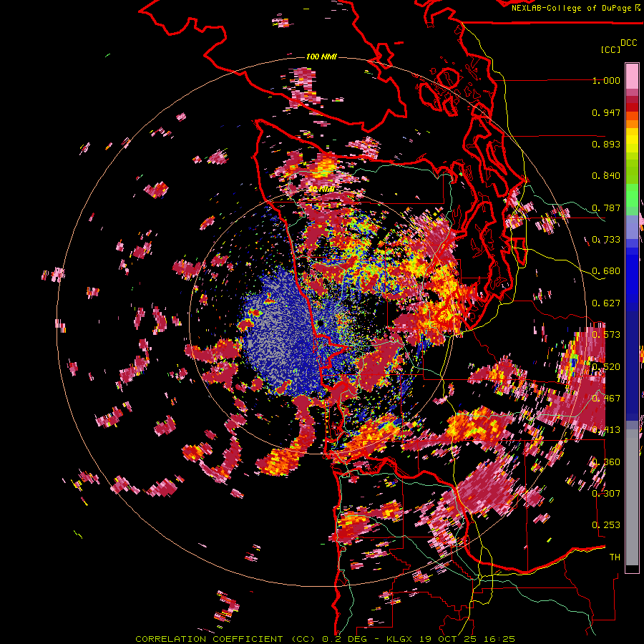The height and width of the screenshot is (644, 644).
Task: Select the 0.733 legend value
Action: click(606, 240)
